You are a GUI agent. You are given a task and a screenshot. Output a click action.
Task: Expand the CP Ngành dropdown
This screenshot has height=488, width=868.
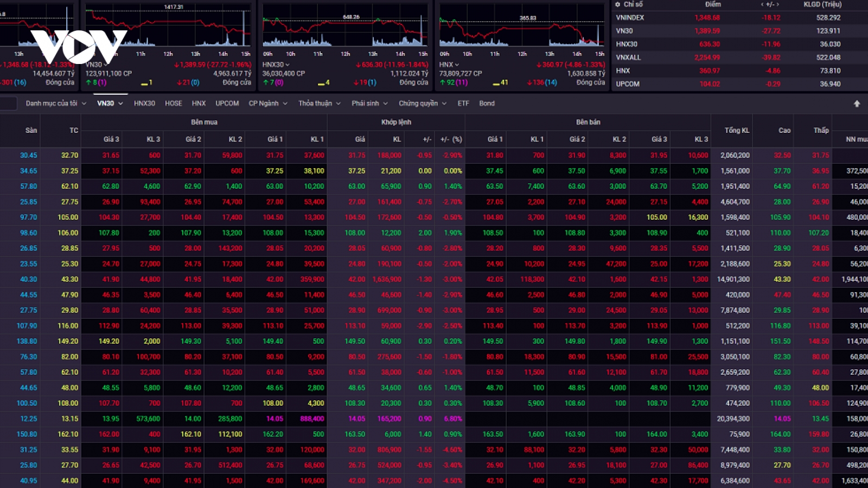point(268,103)
